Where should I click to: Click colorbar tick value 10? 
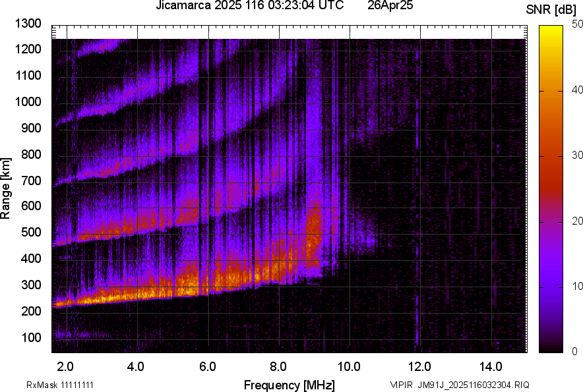click(x=577, y=286)
